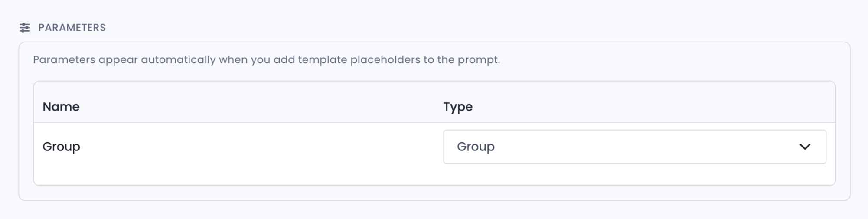868x219 pixels.
Task: Click blank header area right of Type
Action: (650, 107)
